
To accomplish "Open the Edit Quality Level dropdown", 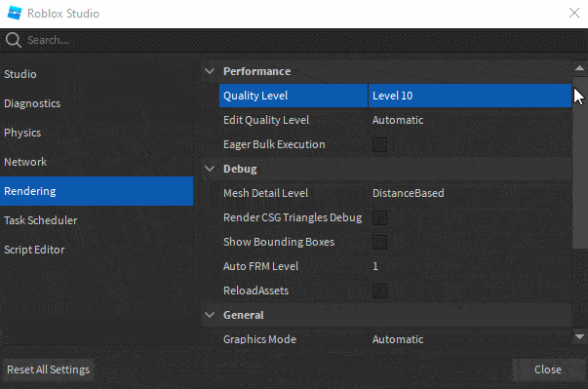I will (x=470, y=120).
